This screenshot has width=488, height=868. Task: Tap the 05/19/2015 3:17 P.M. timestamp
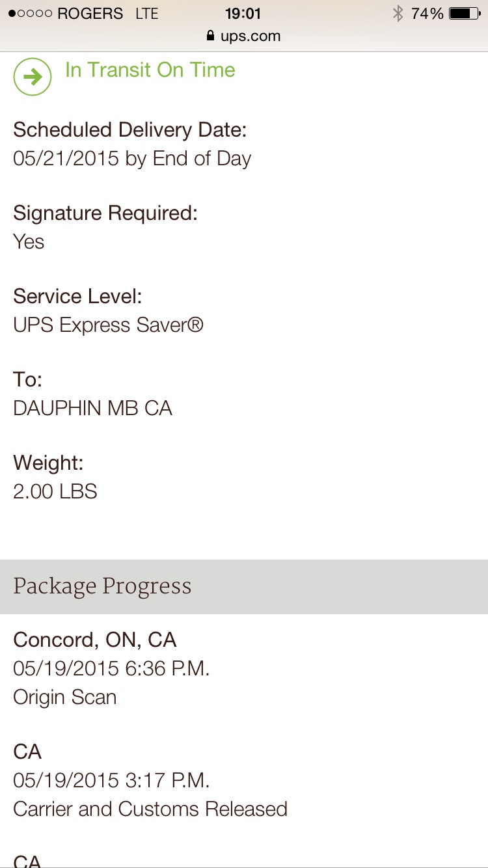(111, 780)
